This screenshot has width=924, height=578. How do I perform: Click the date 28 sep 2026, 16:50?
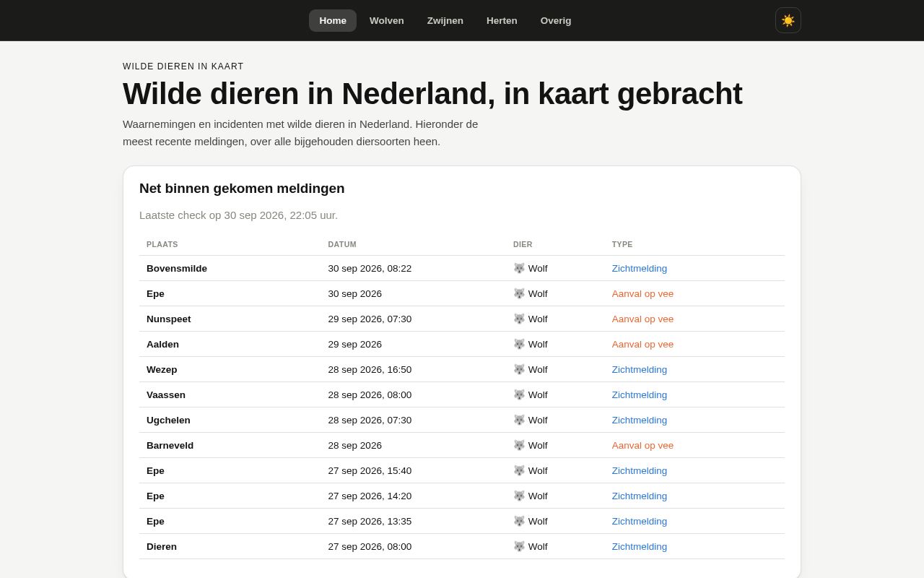(370, 369)
